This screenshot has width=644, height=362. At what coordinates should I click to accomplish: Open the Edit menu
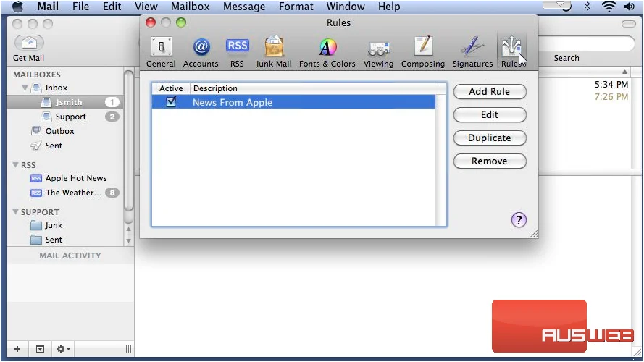coord(112,7)
